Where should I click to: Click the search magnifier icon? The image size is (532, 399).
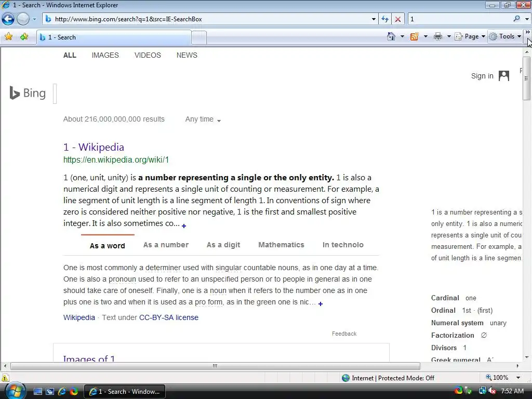click(517, 19)
